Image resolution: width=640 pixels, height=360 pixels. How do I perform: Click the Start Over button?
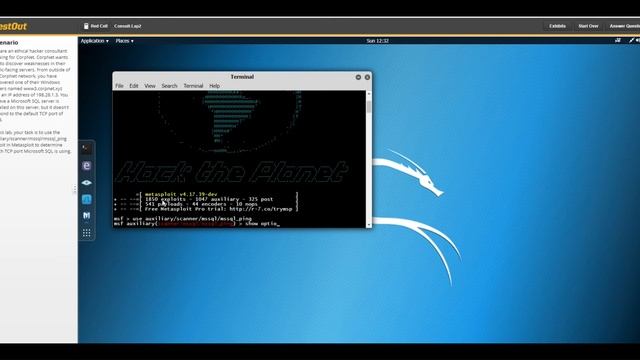click(x=588, y=26)
